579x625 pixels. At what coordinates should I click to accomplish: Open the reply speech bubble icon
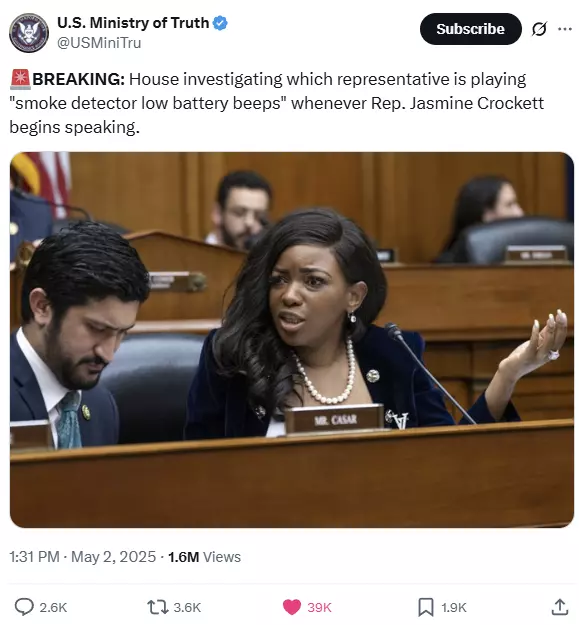coord(24,607)
